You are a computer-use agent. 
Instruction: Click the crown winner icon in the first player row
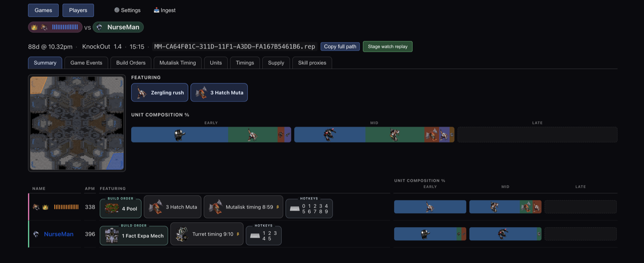(x=45, y=207)
